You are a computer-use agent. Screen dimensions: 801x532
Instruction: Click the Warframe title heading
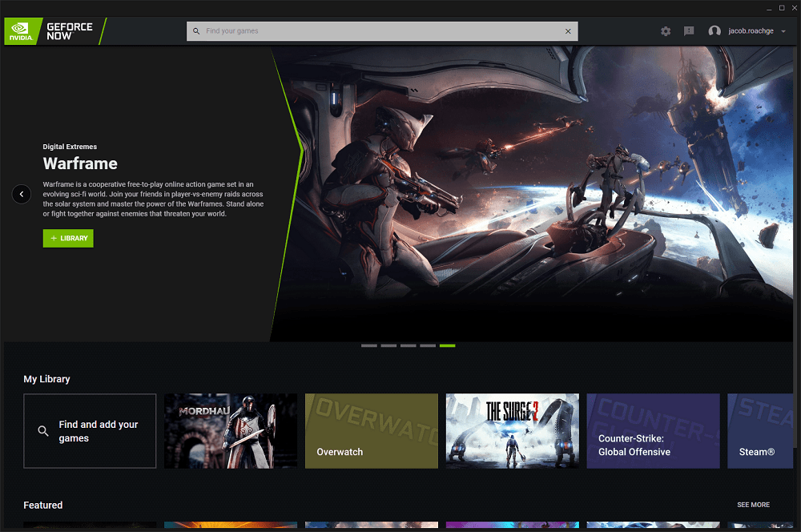(80, 163)
